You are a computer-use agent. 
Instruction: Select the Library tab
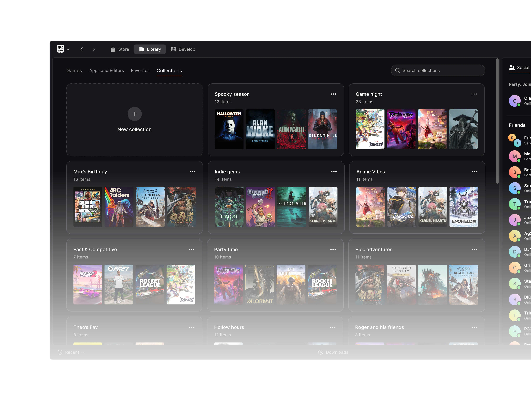(x=150, y=49)
